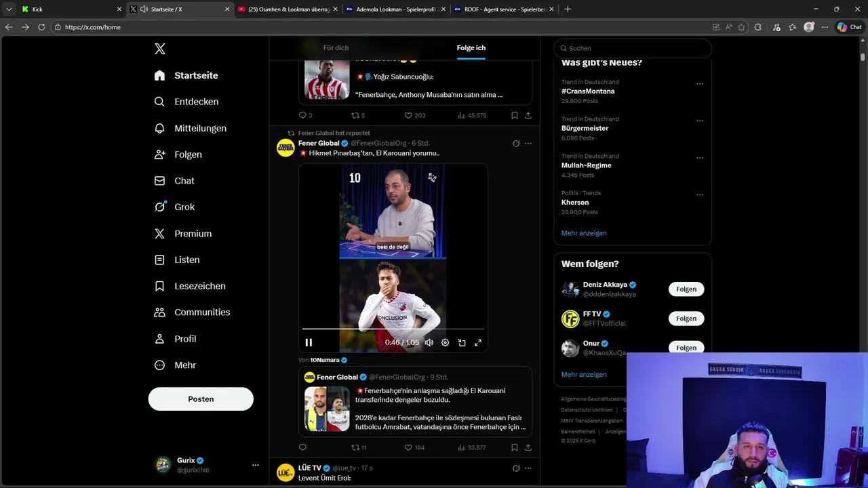Open Grok assistant

pyautogui.click(x=174, y=207)
